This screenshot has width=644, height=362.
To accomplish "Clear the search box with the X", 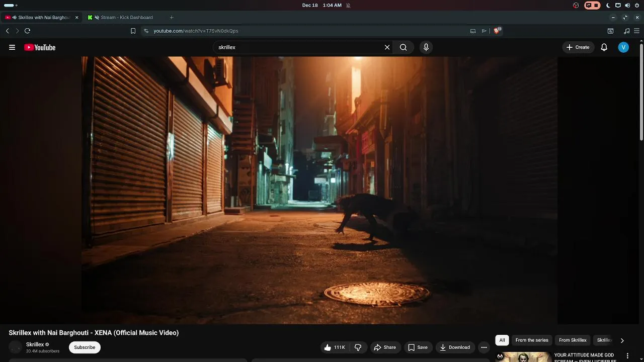I will (x=387, y=47).
